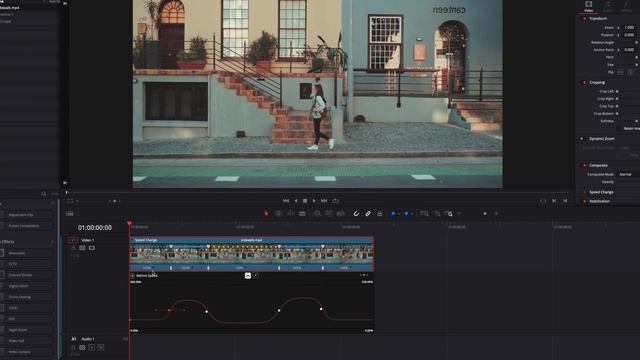Toggle the Position Lock padlock icon
This screenshot has height=360, width=640.
[380, 213]
